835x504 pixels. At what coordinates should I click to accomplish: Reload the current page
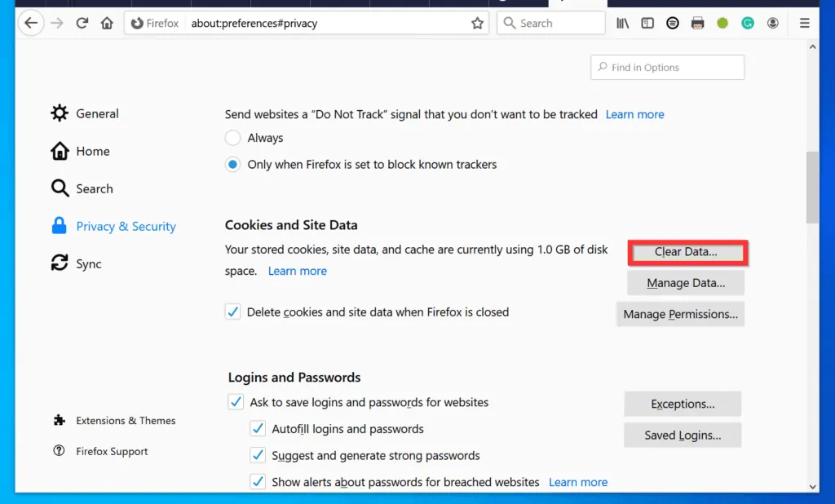(82, 23)
